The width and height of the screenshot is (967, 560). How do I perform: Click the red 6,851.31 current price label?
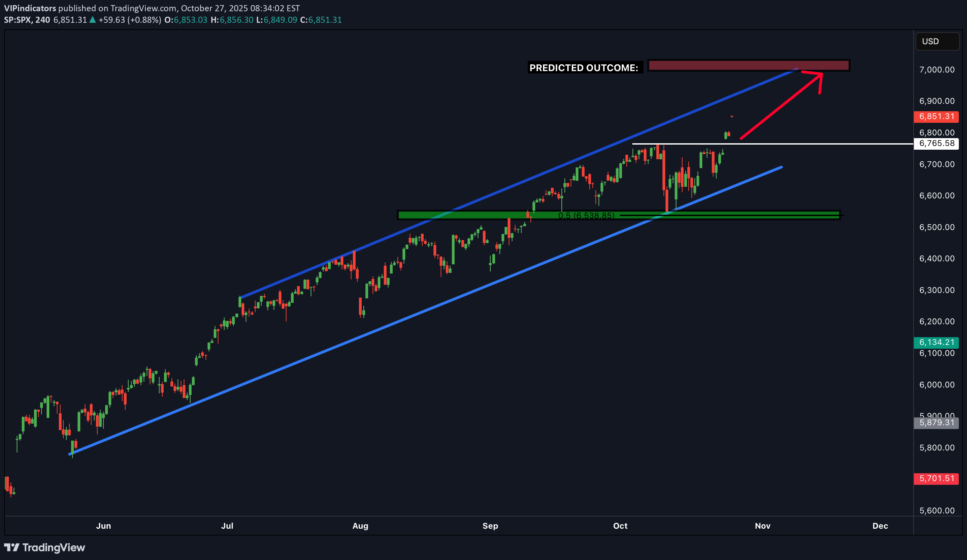coord(936,117)
